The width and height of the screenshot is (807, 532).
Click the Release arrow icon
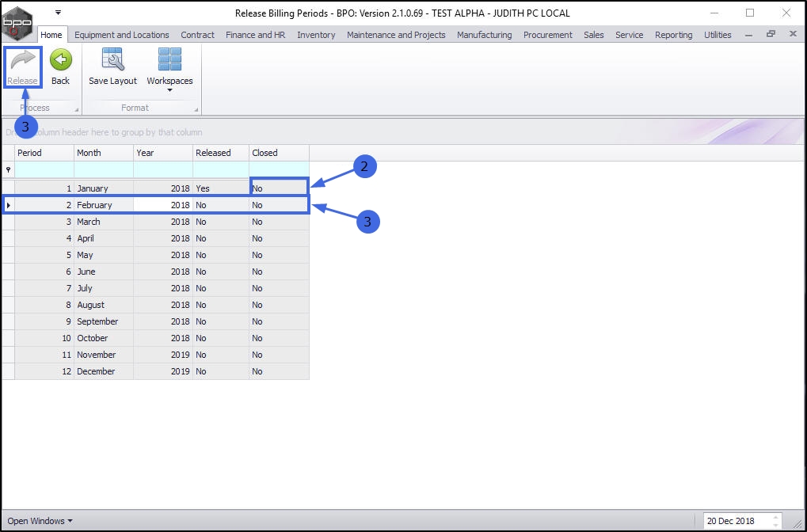(x=23, y=61)
